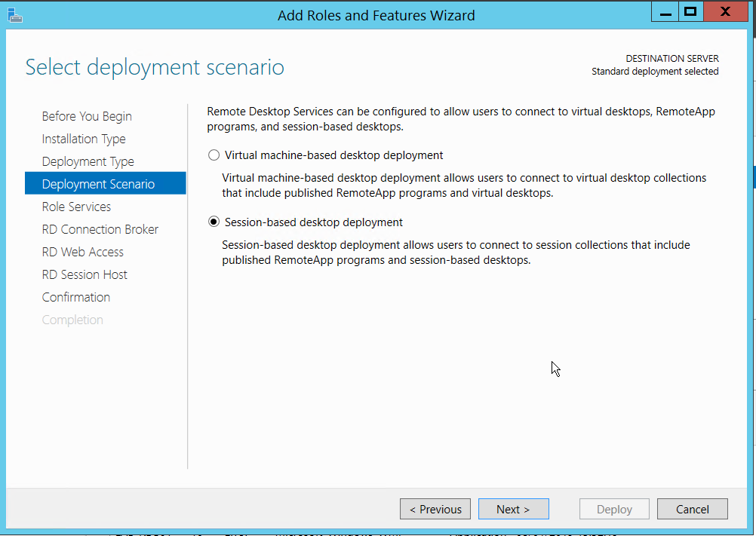The image size is (756, 536).
Task: Go to Installation Type step
Action: (84, 139)
